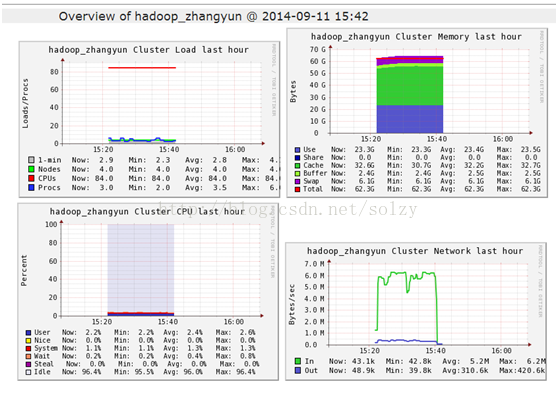This screenshot has width=557, height=396.
Task: Click the Idle label in CPU legend
Action: 42,372
